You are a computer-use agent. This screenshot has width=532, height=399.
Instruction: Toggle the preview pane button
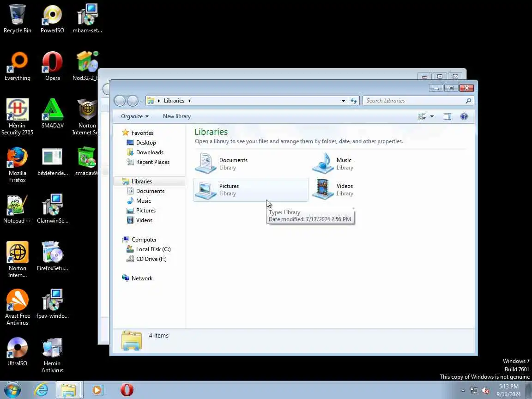[447, 116]
